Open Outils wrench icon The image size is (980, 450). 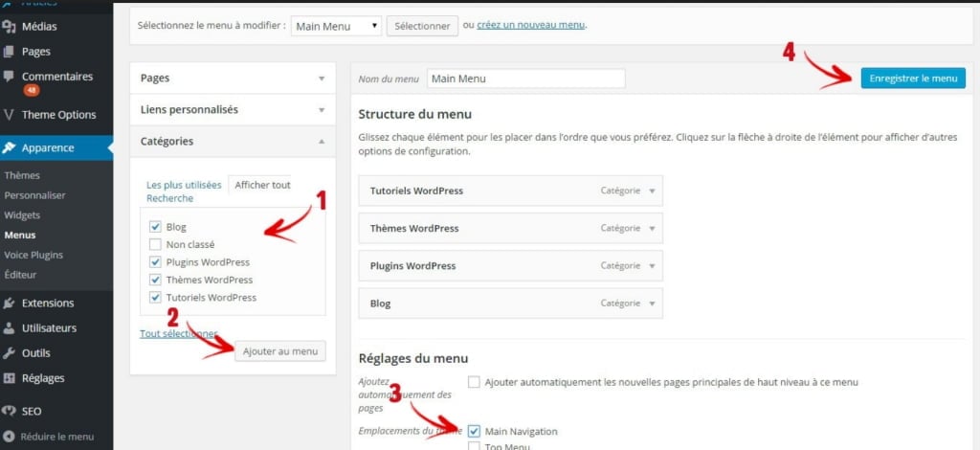click(9, 353)
